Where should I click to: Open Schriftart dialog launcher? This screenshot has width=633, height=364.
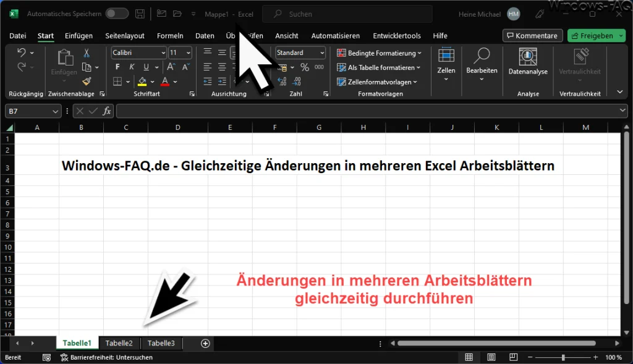[x=192, y=94]
